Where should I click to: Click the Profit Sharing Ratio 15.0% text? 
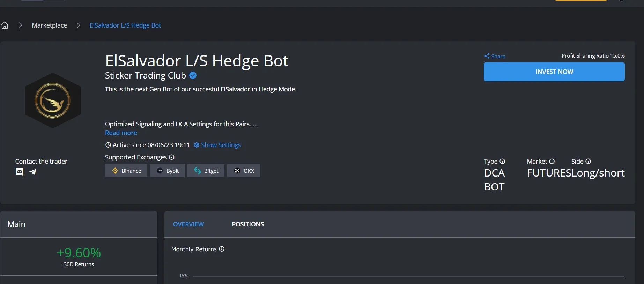593,56
